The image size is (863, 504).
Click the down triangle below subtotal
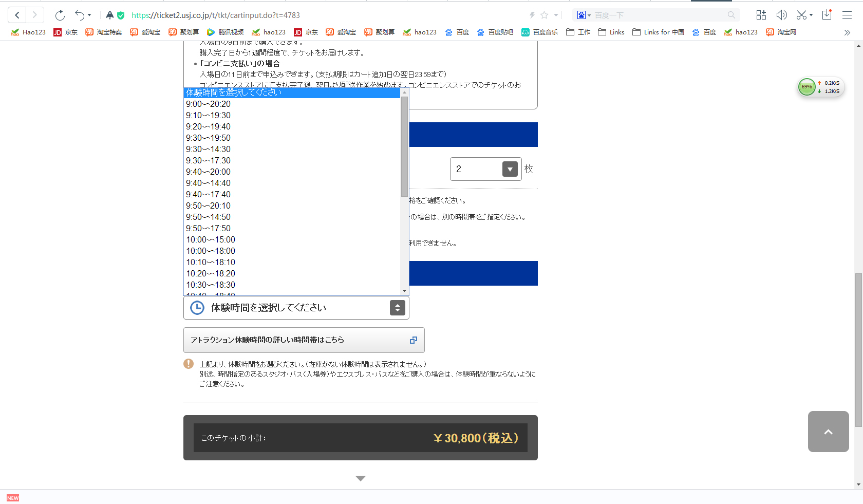(x=361, y=478)
